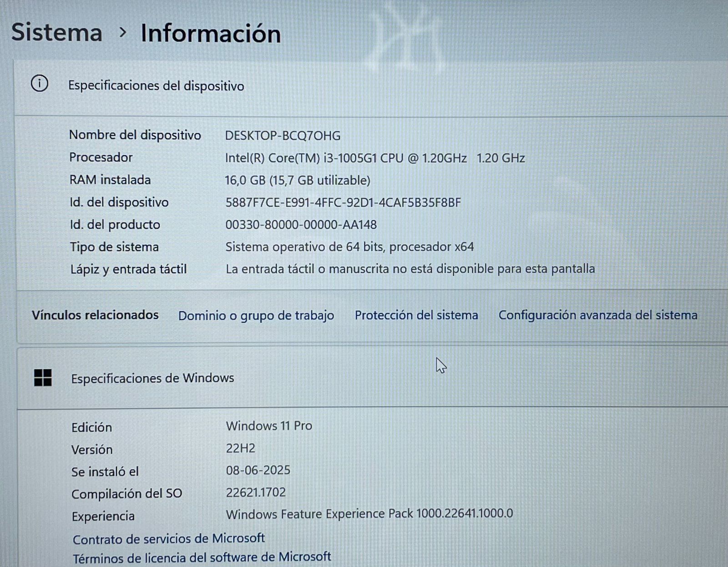This screenshot has height=567, width=728.
Task: Click the Id. del dispositivo label
Action: pos(119,202)
